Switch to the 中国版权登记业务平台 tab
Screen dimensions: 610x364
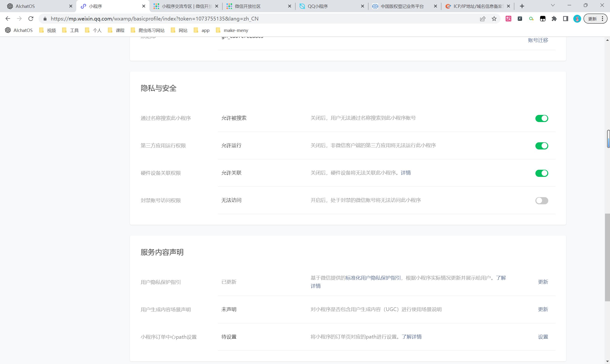pyautogui.click(x=402, y=6)
